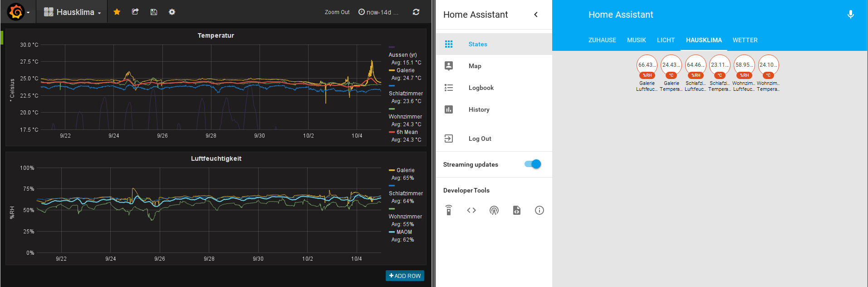Click the Developer Tools heading
This screenshot has width=868, height=287.
click(x=466, y=190)
